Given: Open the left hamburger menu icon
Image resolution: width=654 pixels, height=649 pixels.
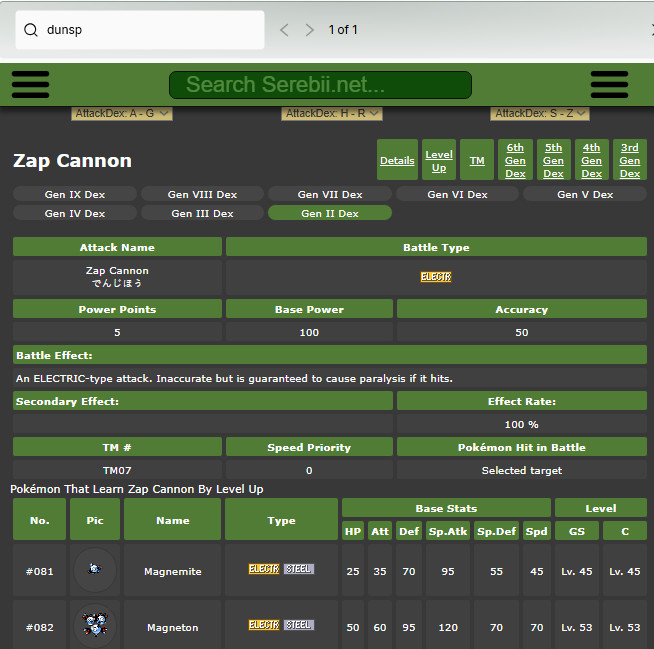Looking at the screenshot, I should [x=30, y=85].
